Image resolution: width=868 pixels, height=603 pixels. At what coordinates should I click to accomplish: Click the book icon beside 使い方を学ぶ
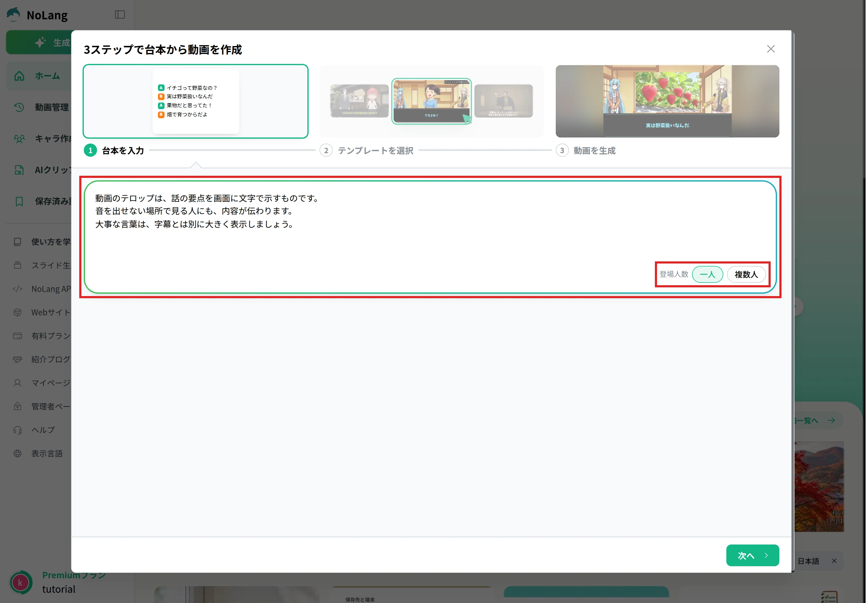click(17, 242)
